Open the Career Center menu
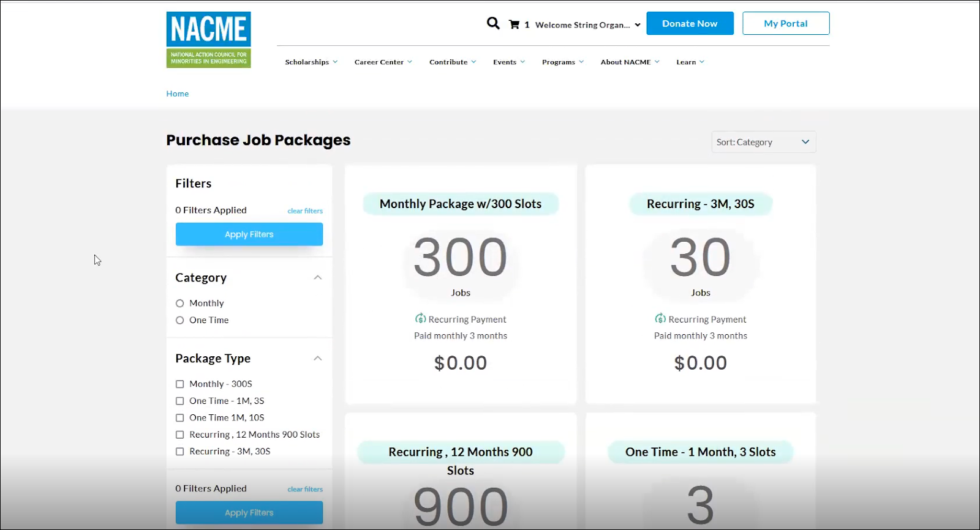This screenshot has height=530, width=980. pyautogui.click(x=383, y=62)
